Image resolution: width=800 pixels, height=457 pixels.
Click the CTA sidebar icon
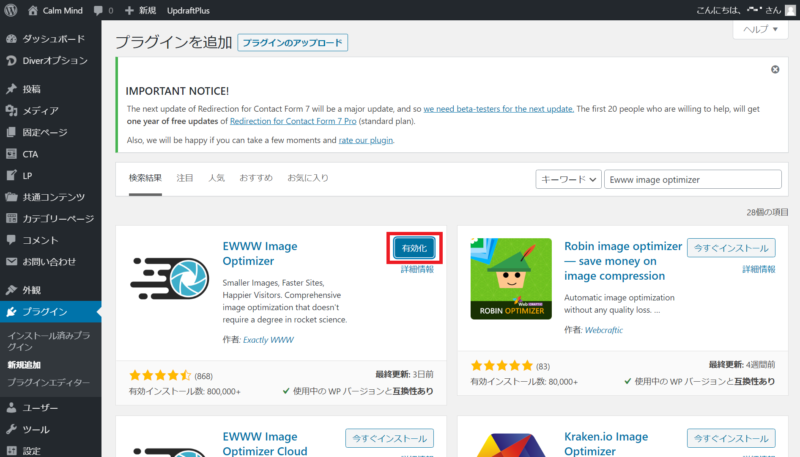pos(11,154)
